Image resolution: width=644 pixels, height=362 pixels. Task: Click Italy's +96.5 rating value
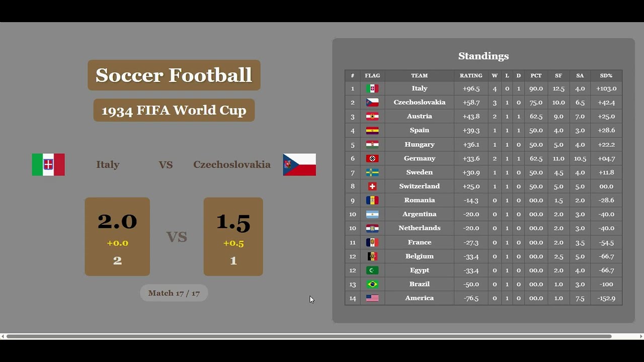pyautogui.click(x=471, y=88)
